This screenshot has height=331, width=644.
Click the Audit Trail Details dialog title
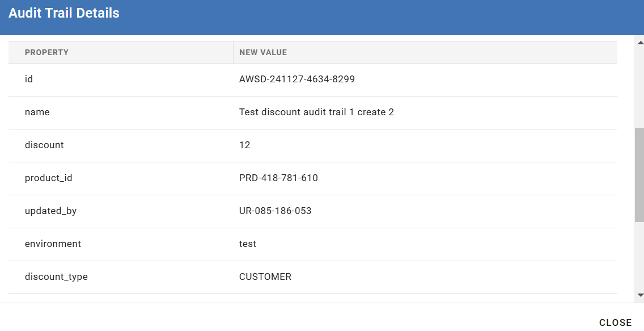(x=64, y=12)
